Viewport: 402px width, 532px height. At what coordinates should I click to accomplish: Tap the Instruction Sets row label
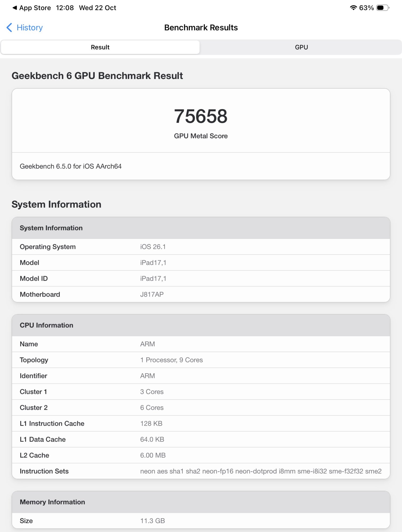[x=44, y=471]
